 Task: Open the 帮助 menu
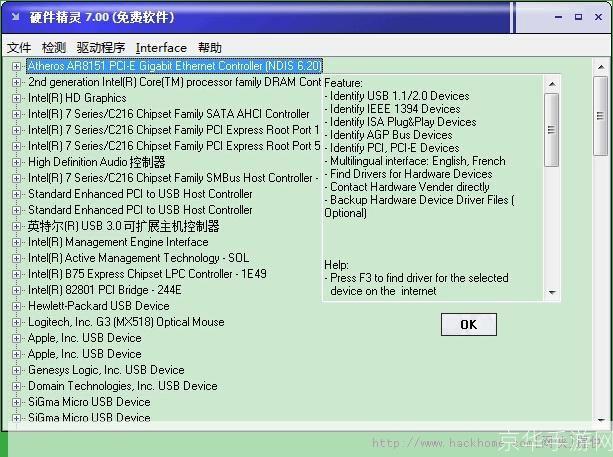(x=210, y=48)
